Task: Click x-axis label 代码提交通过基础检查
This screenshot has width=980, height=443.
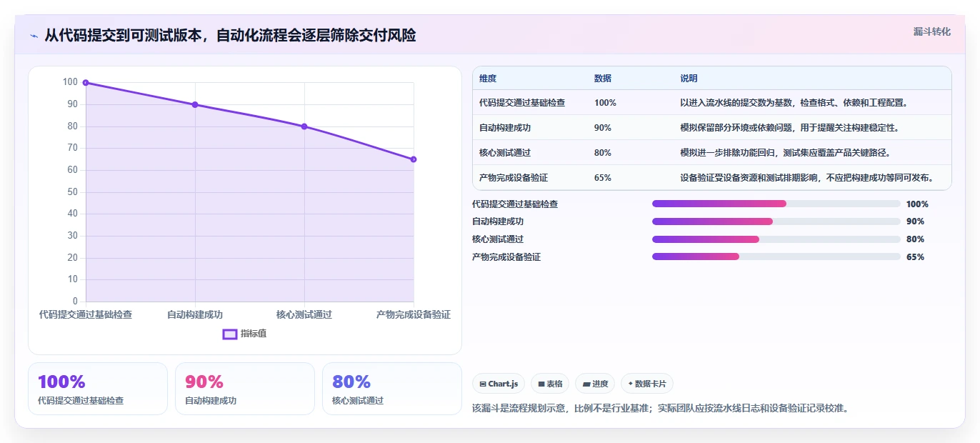Action: point(86,314)
